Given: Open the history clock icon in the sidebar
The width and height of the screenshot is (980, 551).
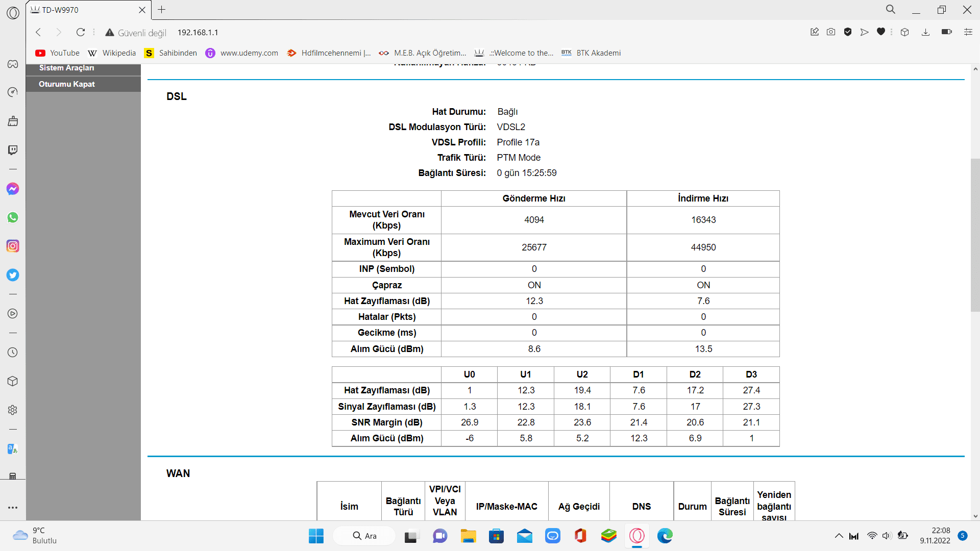Looking at the screenshot, I should [x=13, y=353].
